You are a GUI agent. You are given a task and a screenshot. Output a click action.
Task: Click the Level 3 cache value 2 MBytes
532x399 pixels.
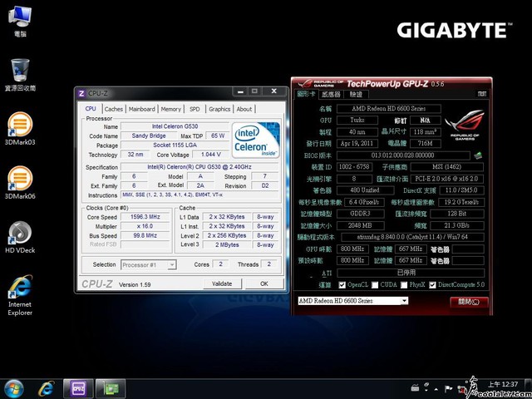point(227,244)
